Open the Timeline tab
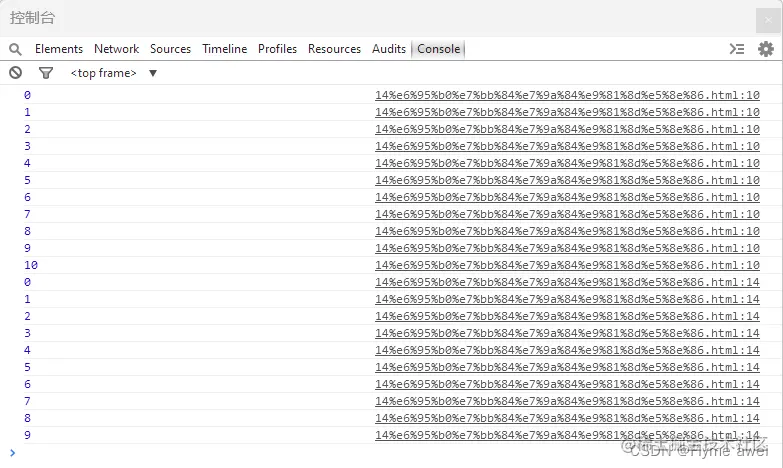 [225, 49]
